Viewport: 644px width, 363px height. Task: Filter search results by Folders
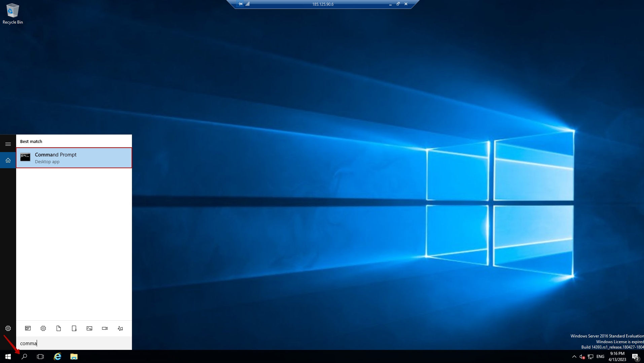point(74,328)
